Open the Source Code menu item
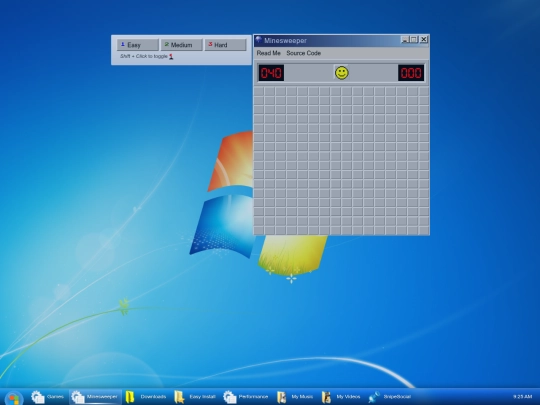Viewport: 540px width, 405px height. pyautogui.click(x=303, y=53)
